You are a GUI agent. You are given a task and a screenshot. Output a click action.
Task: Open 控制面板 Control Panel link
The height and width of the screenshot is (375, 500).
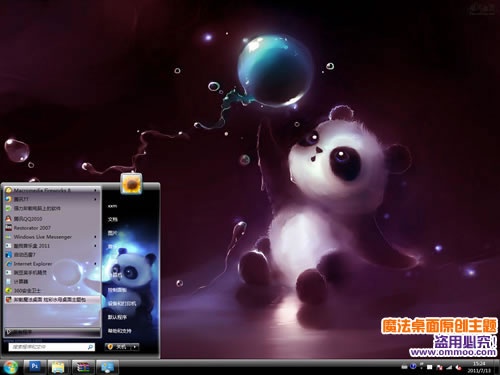tap(117, 290)
